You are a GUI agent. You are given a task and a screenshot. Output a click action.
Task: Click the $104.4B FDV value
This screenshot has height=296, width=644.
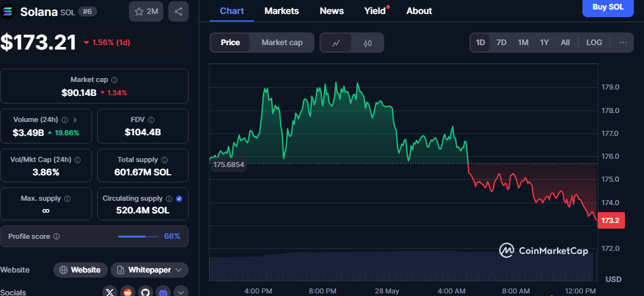tap(142, 133)
